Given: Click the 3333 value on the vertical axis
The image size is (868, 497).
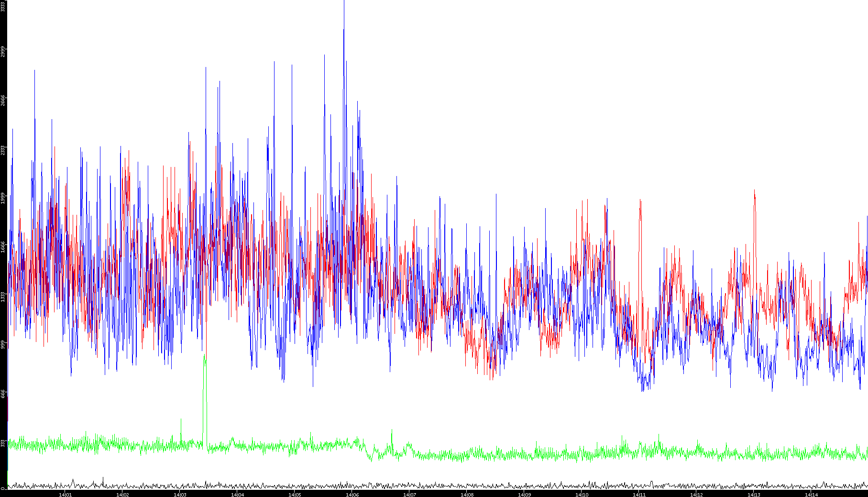Looking at the screenshot, I should (3, 6).
